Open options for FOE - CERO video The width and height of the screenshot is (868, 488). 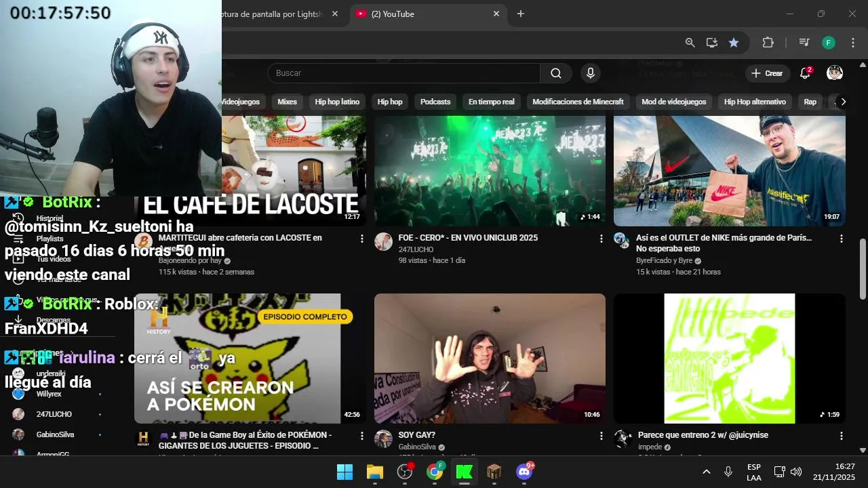point(601,239)
